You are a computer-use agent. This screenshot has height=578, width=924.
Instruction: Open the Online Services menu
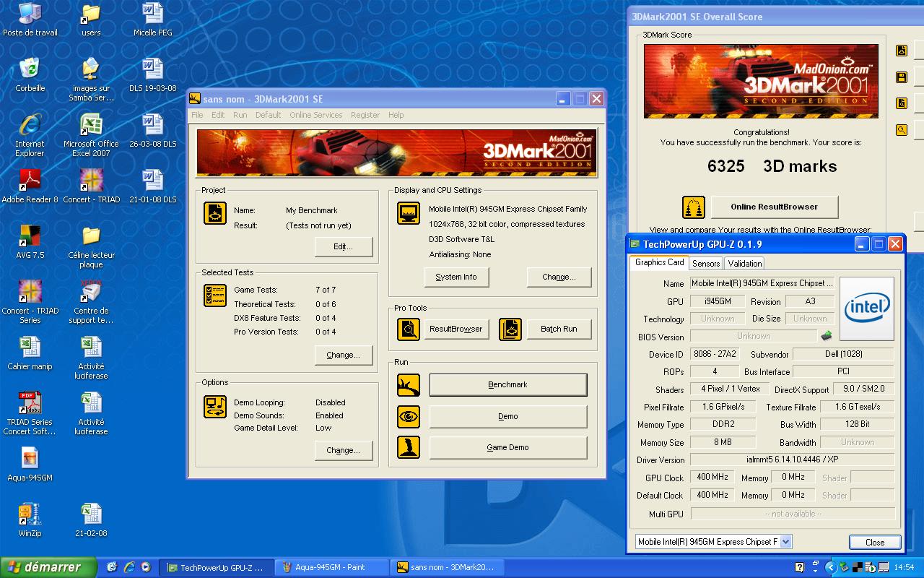(x=316, y=115)
